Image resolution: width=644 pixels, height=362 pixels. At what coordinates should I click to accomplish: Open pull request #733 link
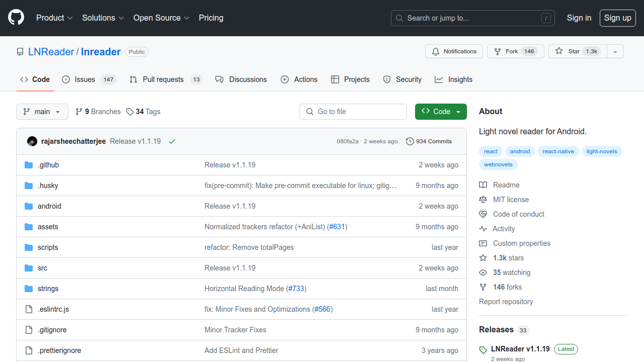[x=296, y=289]
